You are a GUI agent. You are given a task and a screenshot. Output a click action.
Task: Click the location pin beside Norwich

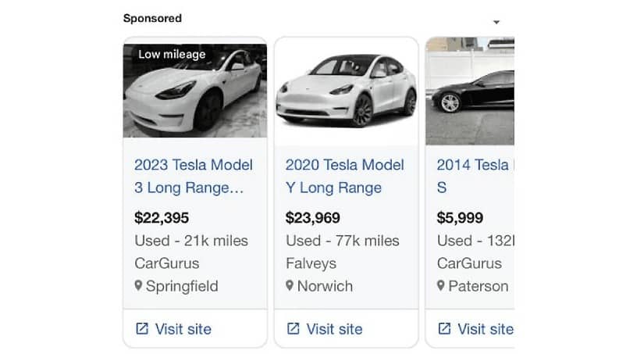click(x=290, y=286)
